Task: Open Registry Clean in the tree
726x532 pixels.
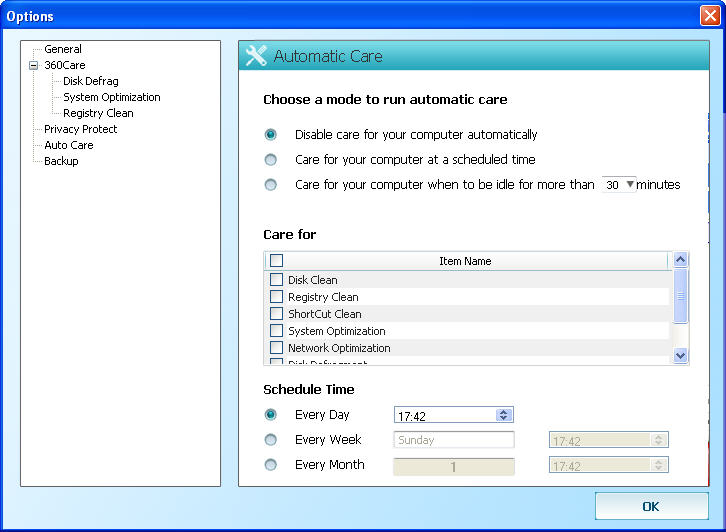Action: click(98, 113)
